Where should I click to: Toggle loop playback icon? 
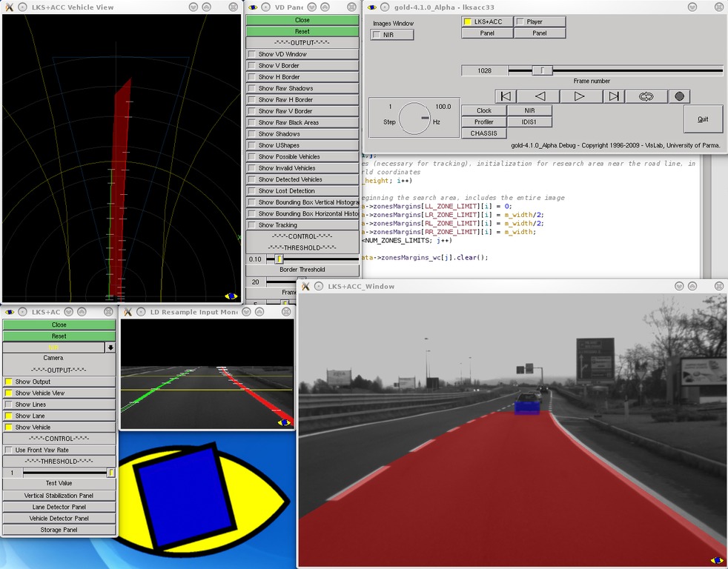point(645,96)
